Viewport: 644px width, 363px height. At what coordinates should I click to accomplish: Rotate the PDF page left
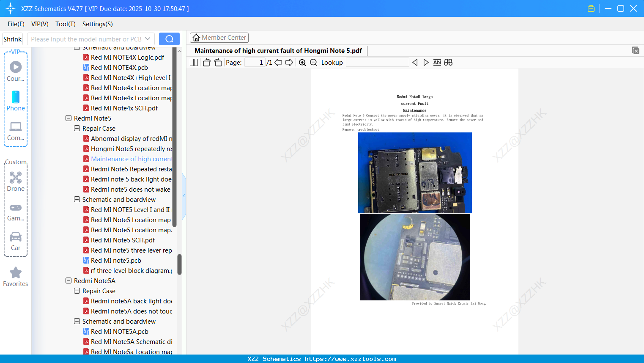coord(206,62)
